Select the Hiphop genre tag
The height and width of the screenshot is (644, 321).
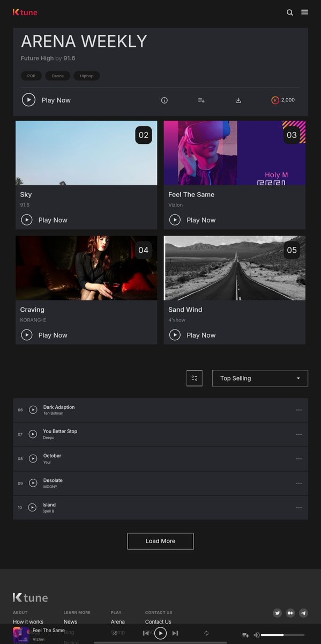pyautogui.click(x=87, y=76)
